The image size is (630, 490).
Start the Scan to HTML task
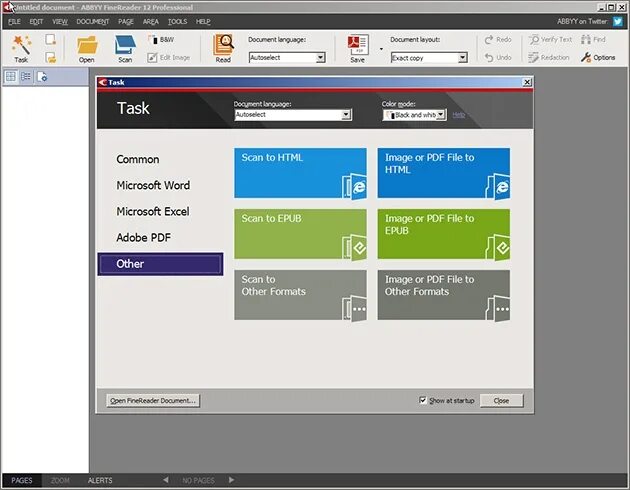point(301,173)
